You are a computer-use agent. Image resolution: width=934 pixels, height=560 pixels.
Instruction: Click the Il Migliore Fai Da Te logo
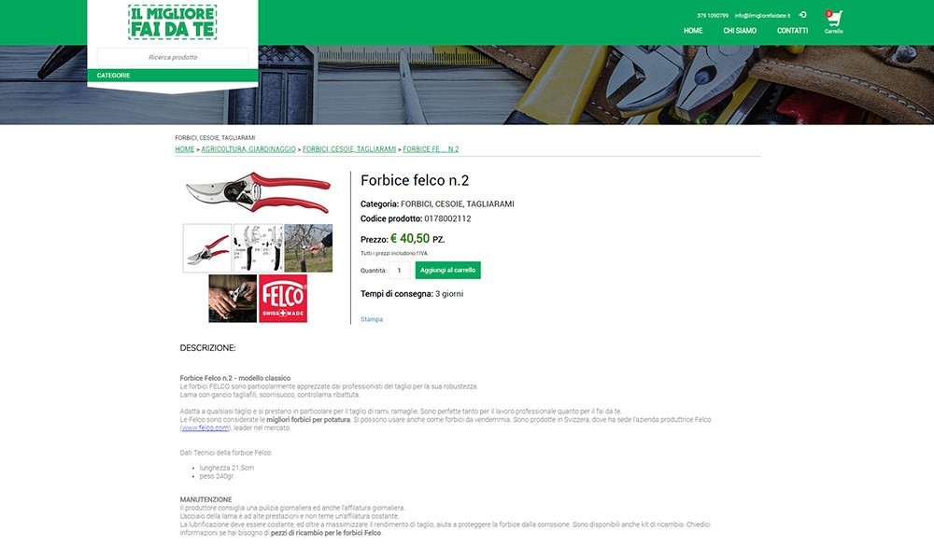(172, 22)
